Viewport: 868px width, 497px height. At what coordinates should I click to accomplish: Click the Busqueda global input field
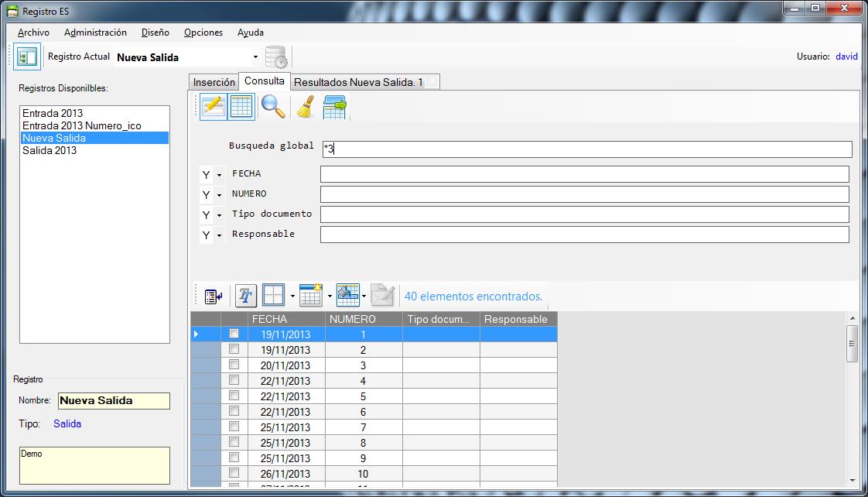pyautogui.click(x=586, y=149)
